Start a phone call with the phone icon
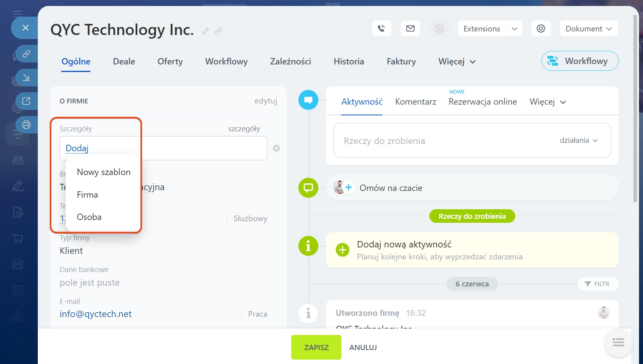Image resolution: width=643 pixels, height=364 pixels. (382, 28)
